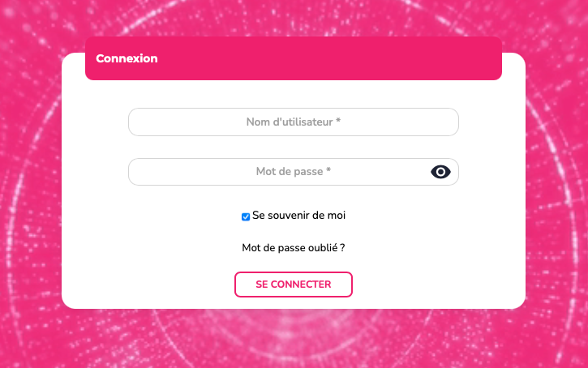Viewport: 588px width, 368px height.
Task: Open the Mot de passe oublié link
Action: click(x=294, y=248)
